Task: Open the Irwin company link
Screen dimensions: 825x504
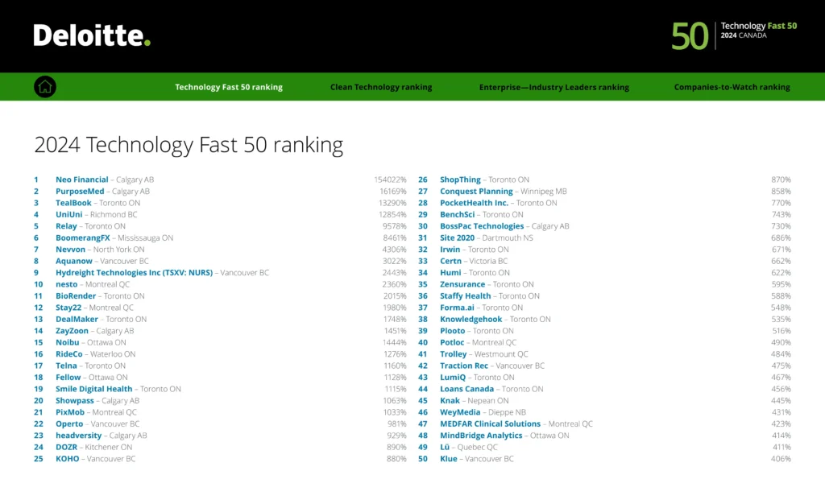Action: click(450, 249)
